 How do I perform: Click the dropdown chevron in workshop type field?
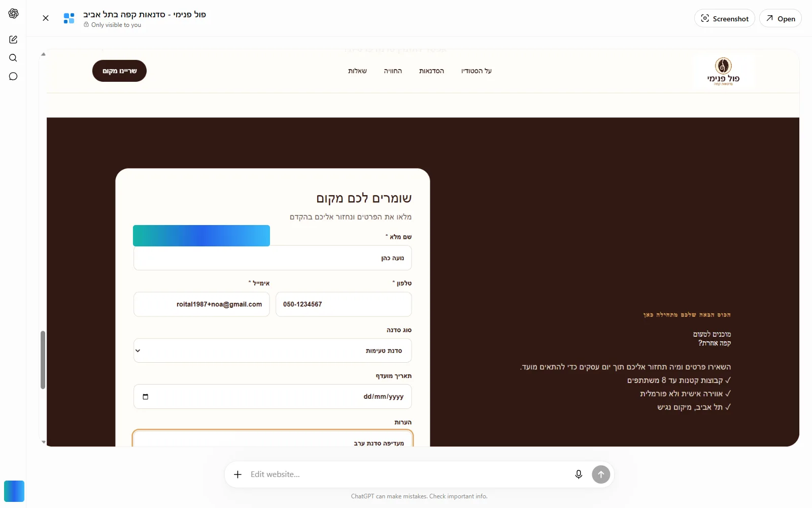pyautogui.click(x=138, y=351)
